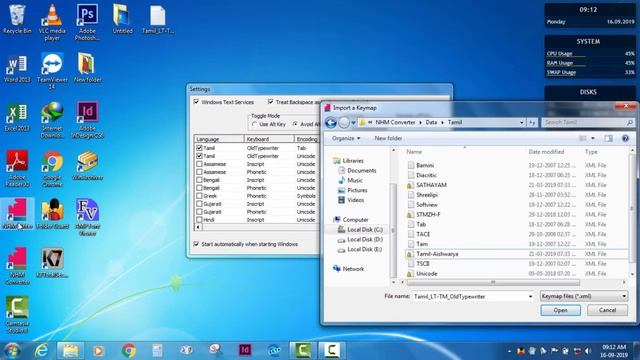Click the volume icon in system tray

tap(588, 351)
